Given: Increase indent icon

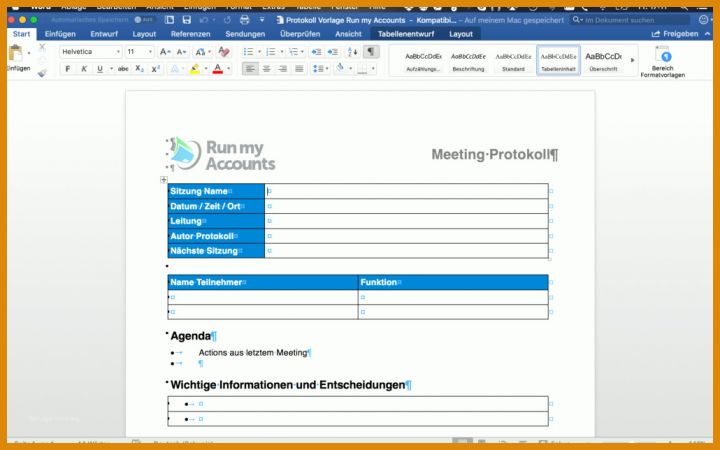Looking at the screenshot, I should click(333, 52).
